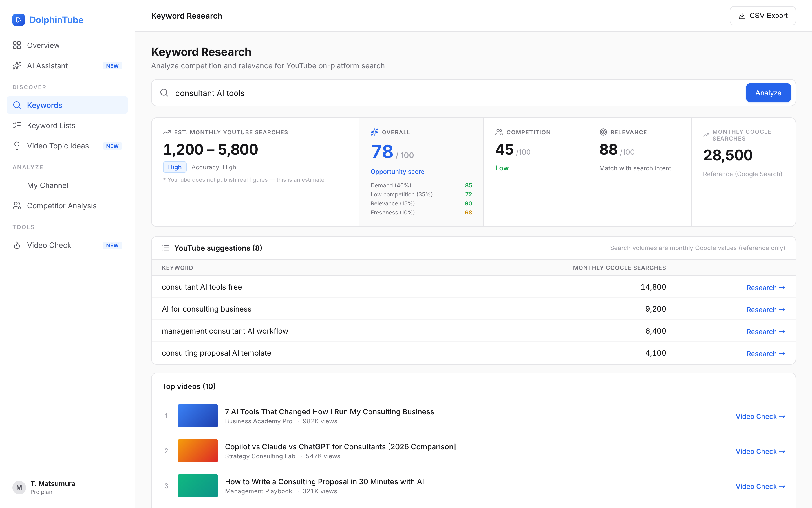
Task: Click the orange thumbnail of video 2
Action: (x=198, y=450)
